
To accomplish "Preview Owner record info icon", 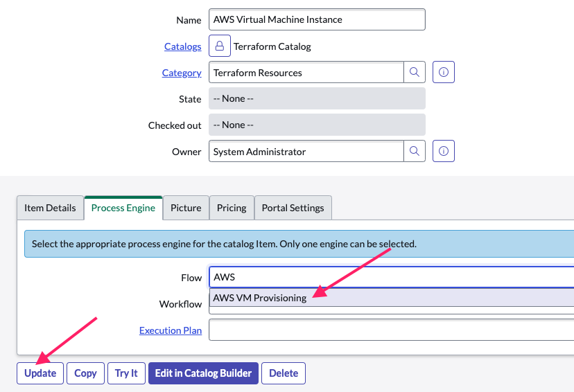I will pos(443,151).
